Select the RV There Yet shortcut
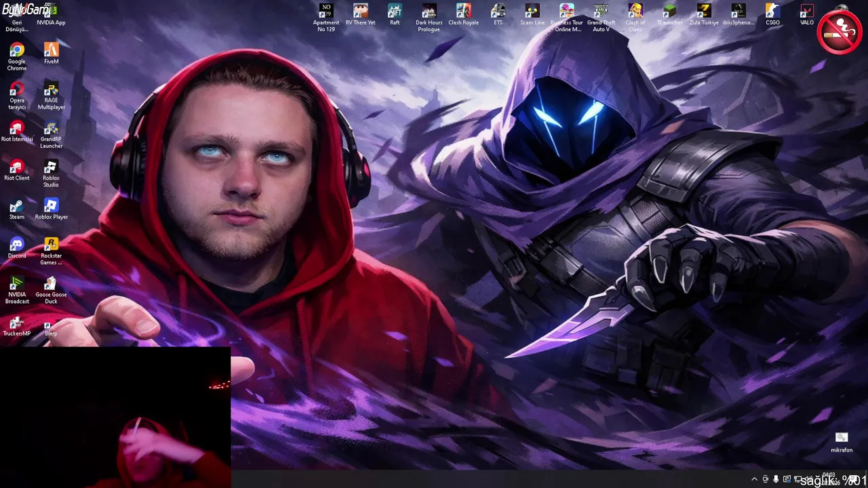 (360, 15)
